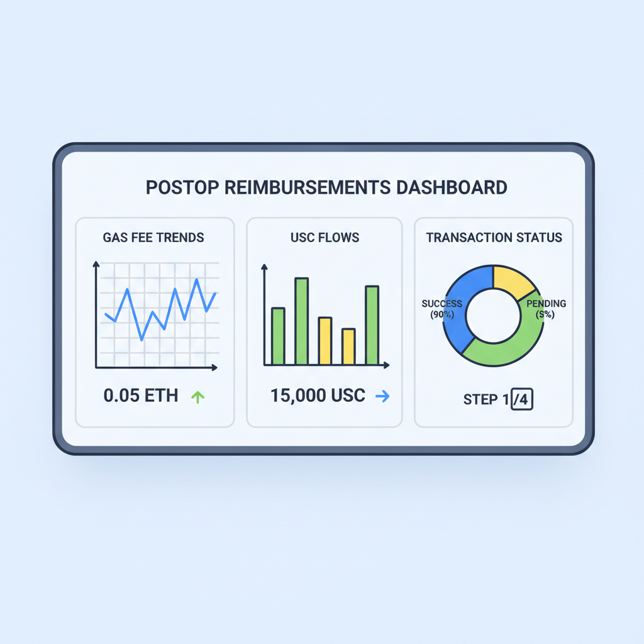Open the Postop Reimbursements Dashboard header menu
Screen dimensions: 644x644
pos(326,187)
